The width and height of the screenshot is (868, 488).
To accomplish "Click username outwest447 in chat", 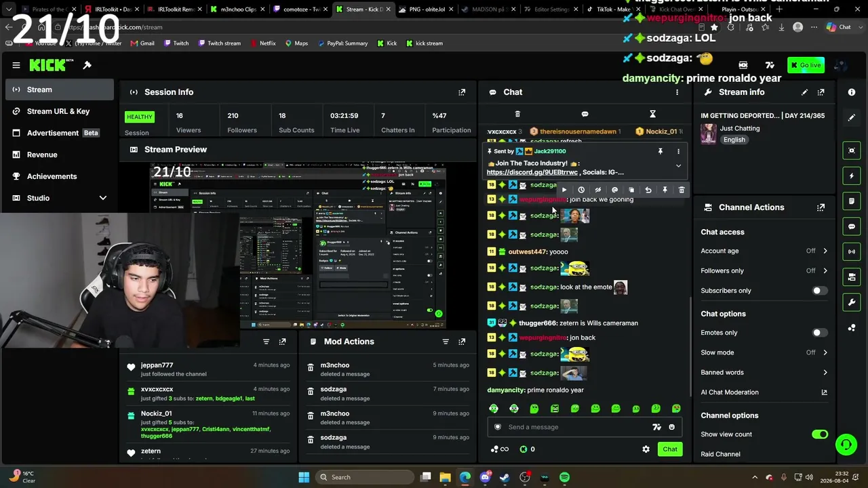I will tap(528, 252).
